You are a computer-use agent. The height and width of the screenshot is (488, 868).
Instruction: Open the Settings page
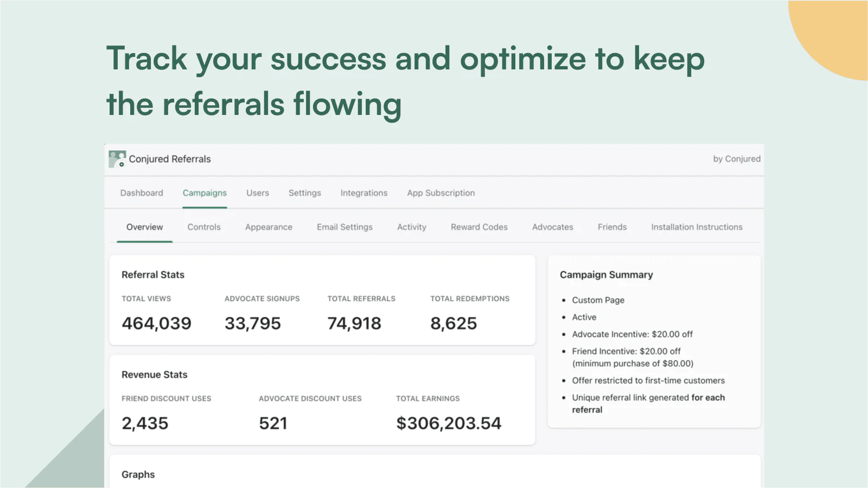(x=304, y=192)
